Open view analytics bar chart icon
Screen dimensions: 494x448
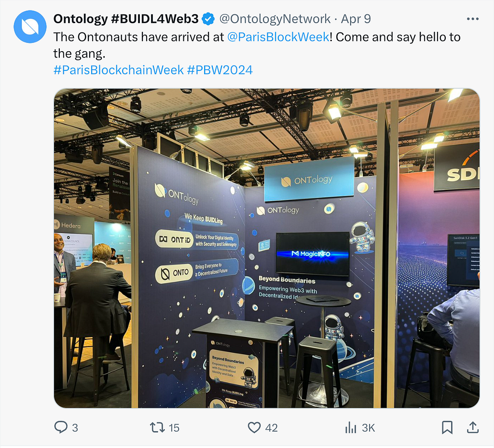[351, 428]
